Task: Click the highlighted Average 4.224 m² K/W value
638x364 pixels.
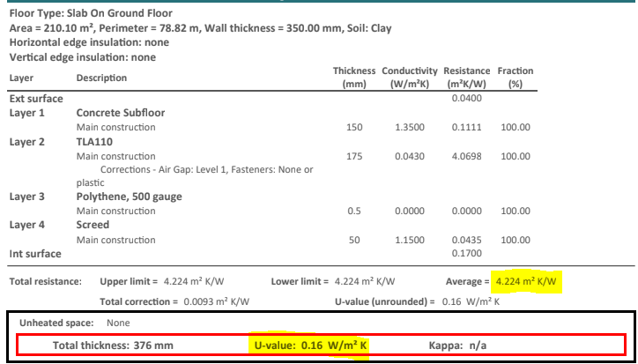Action: pyautogui.click(x=526, y=281)
